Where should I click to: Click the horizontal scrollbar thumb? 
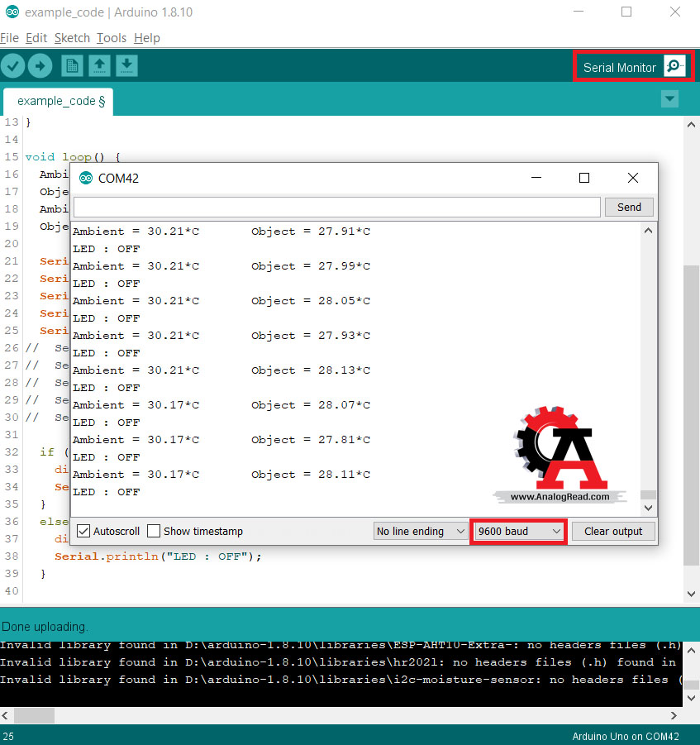(34, 715)
